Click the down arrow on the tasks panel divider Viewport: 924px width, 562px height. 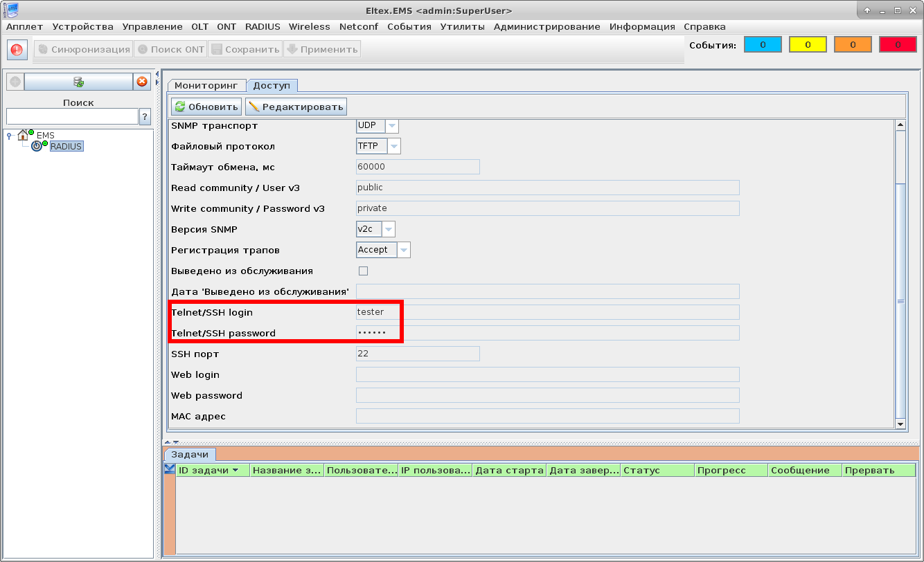tap(175, 442)
